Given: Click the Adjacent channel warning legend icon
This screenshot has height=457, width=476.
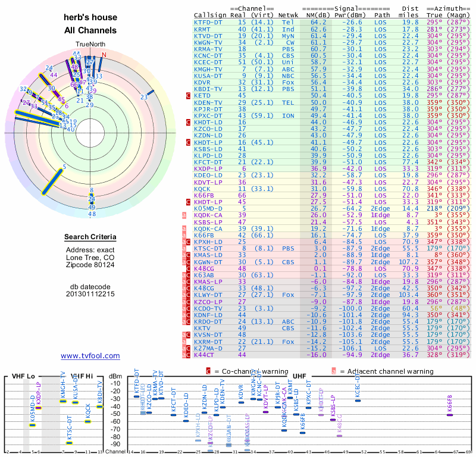Looking at the screenshot, I should 334,371.
